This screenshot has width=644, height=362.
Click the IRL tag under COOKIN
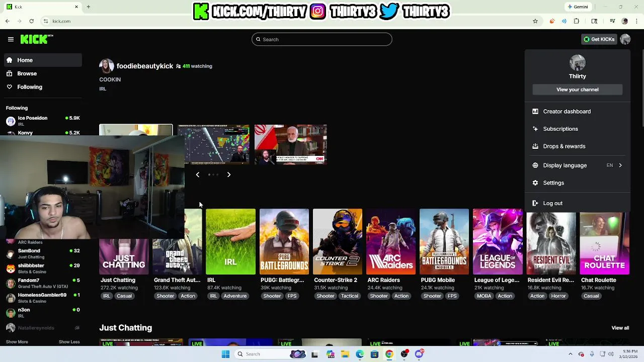point(103,89)
